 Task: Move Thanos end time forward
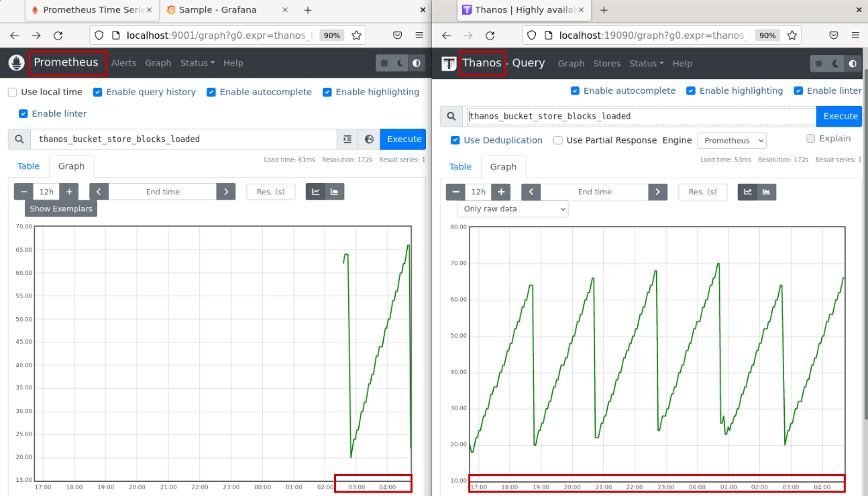point(658,192)
